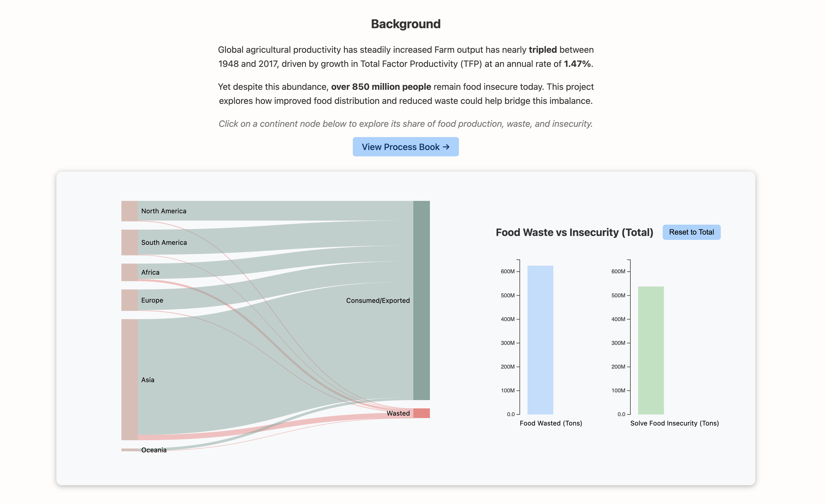This screenshot has height=504, width=825.
Task: Click the blue Food Wasted bar
Action: point(540,340)
